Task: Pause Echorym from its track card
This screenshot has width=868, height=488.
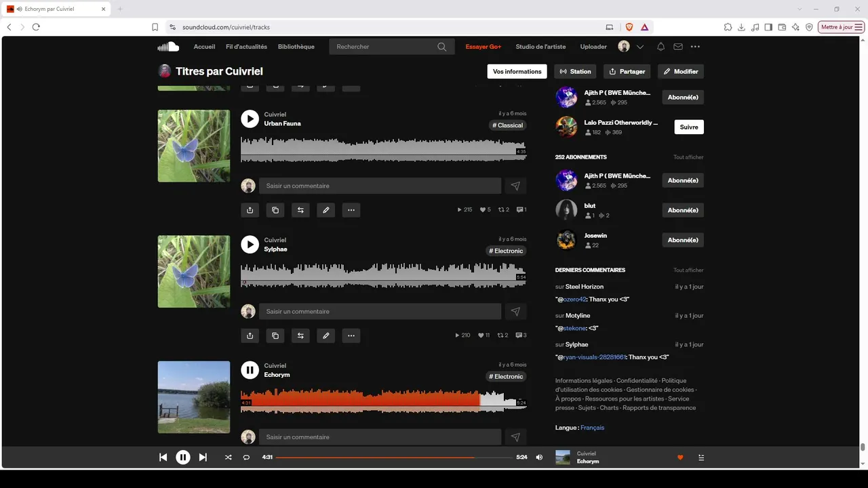Action: [x=250, y=369]
